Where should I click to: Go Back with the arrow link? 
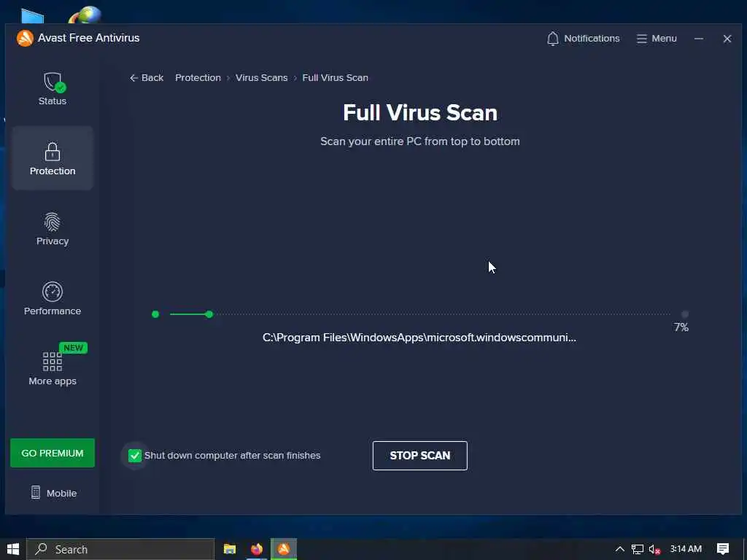146,77
